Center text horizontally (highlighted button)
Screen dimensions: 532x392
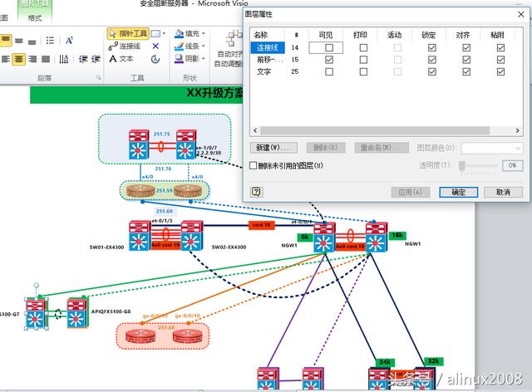pos(19,59)
